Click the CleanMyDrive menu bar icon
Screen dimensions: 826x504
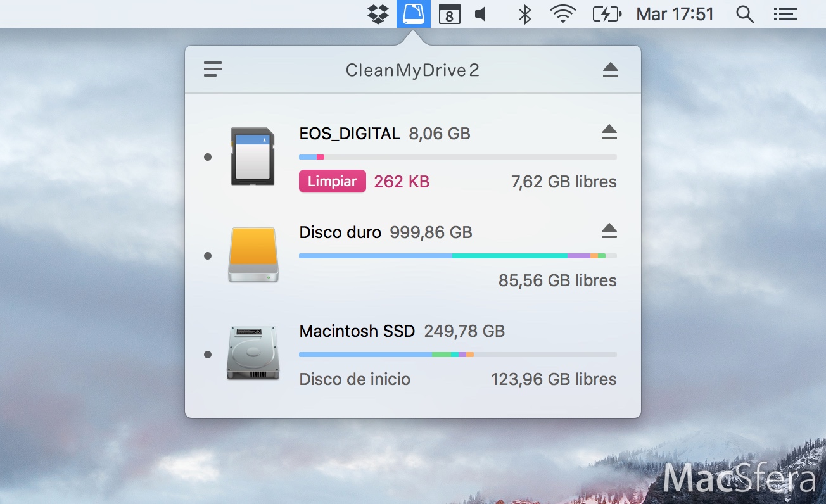click(414, 14)
